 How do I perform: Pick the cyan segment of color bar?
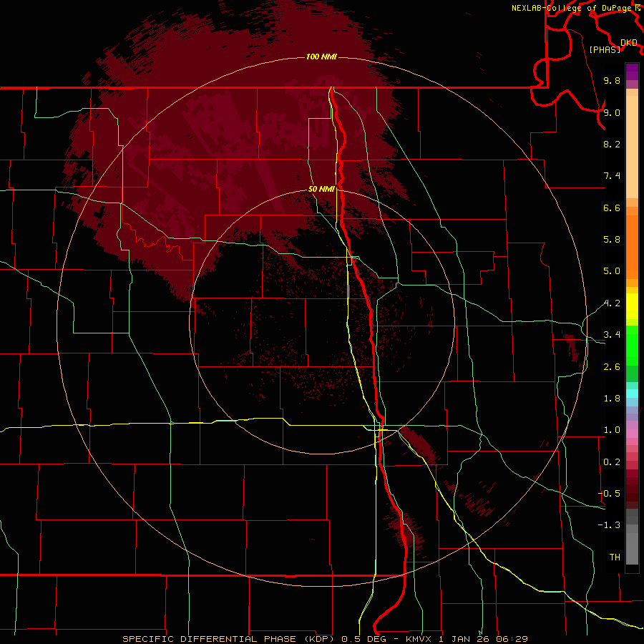[x=632, y=394]
